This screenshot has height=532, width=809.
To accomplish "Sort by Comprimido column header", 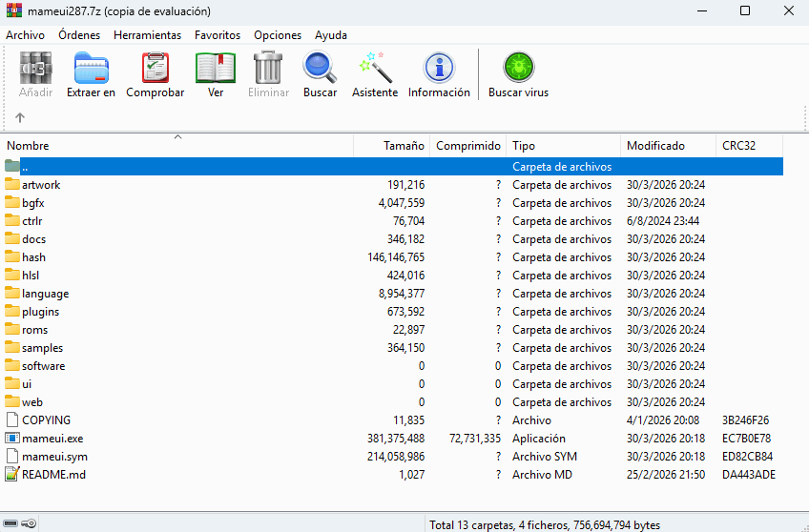I will coord(468,146).
